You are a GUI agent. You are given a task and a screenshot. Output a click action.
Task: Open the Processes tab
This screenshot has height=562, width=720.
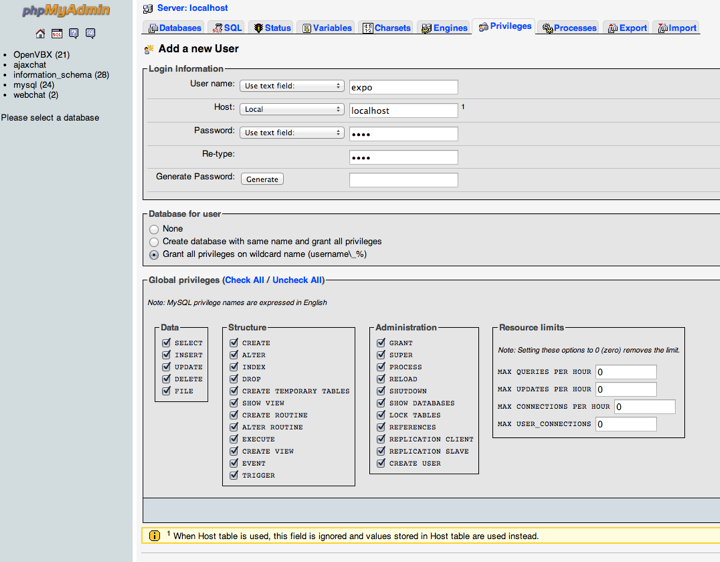[569, 28]
